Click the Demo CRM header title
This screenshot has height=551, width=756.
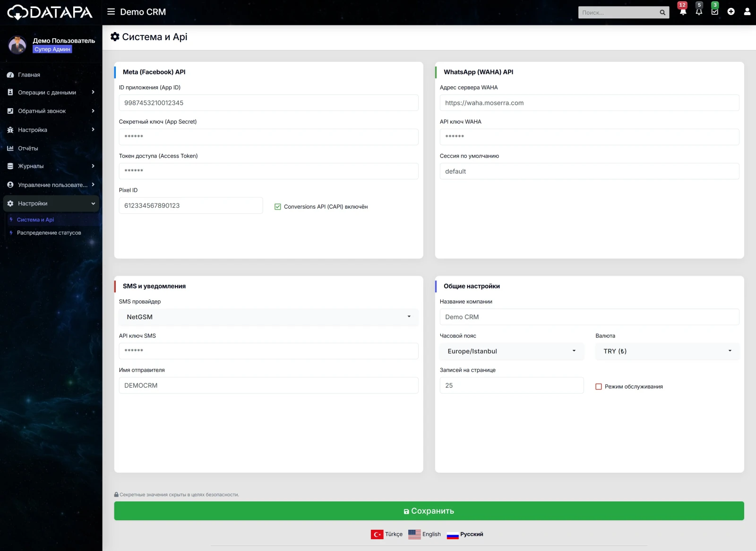pyautogui.click(x=143, y=12)
